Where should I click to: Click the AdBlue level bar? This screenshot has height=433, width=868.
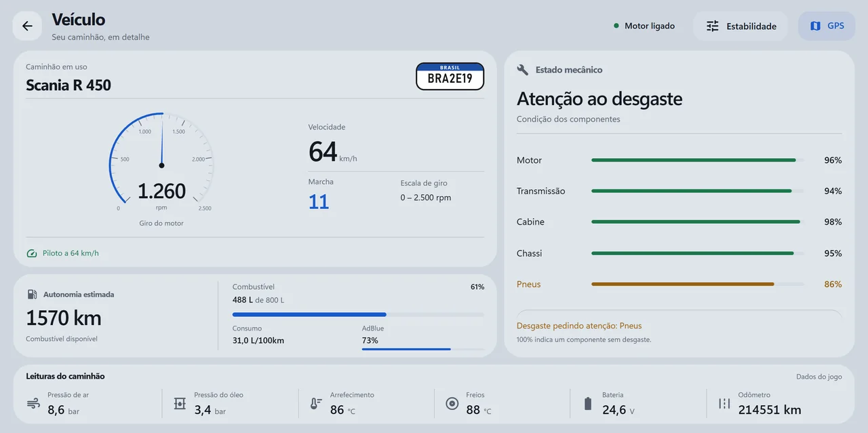coord(423,349)
